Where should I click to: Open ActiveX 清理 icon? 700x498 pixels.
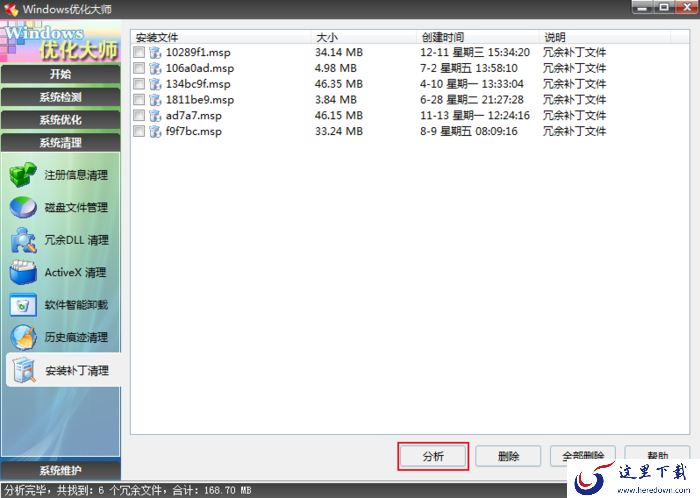click(x=23, y=272)
